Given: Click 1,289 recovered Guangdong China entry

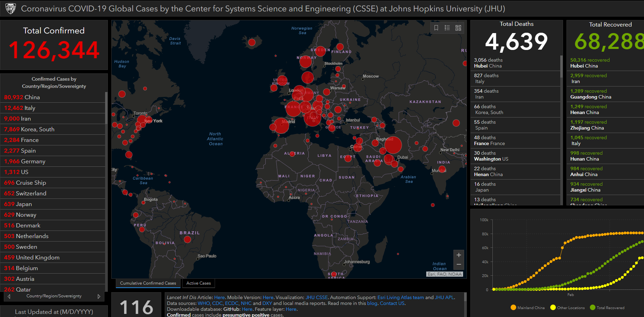Looking at the screenshot, I should click(x=605, y=94).
